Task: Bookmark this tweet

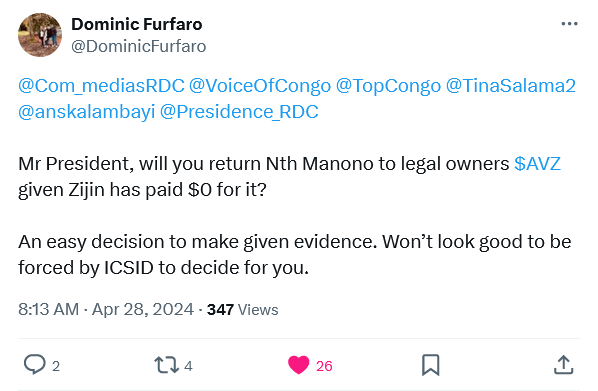Action: pyautogui.click(x=431, y=365)
